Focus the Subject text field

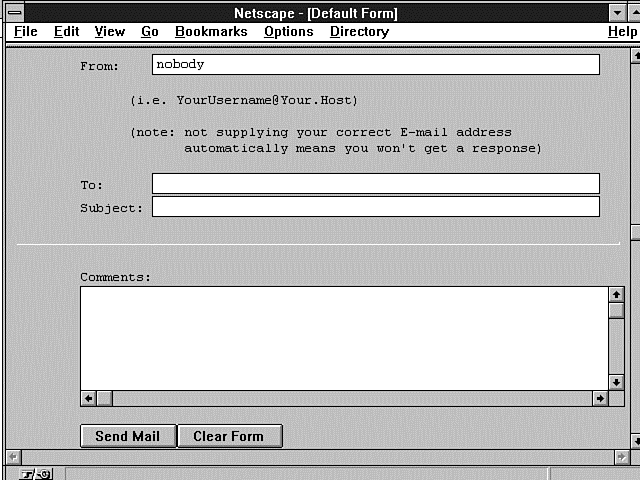375,207
